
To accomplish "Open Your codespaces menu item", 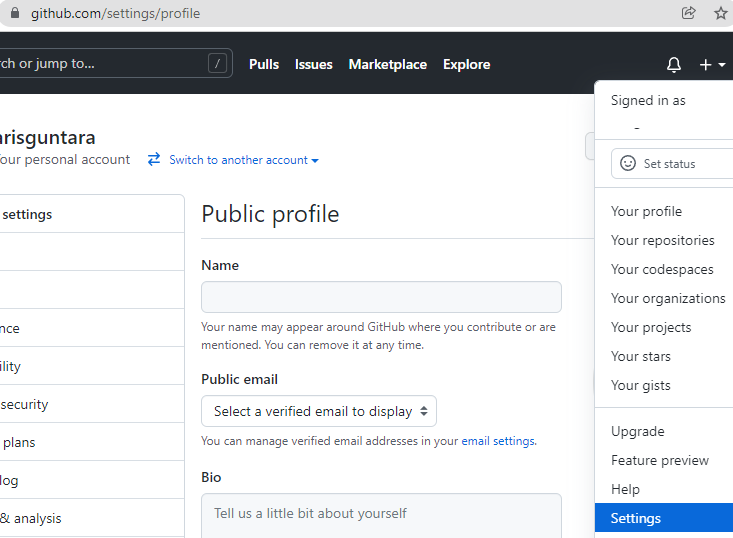I will point(664,269).
